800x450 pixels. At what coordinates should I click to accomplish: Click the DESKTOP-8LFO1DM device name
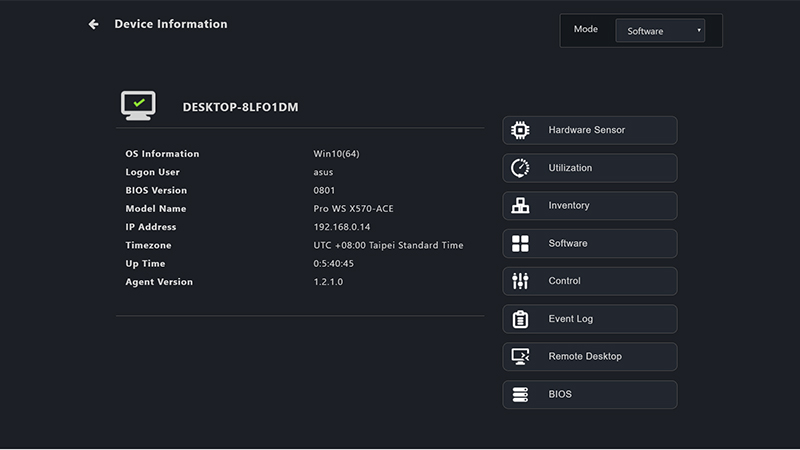pos(242,106)
